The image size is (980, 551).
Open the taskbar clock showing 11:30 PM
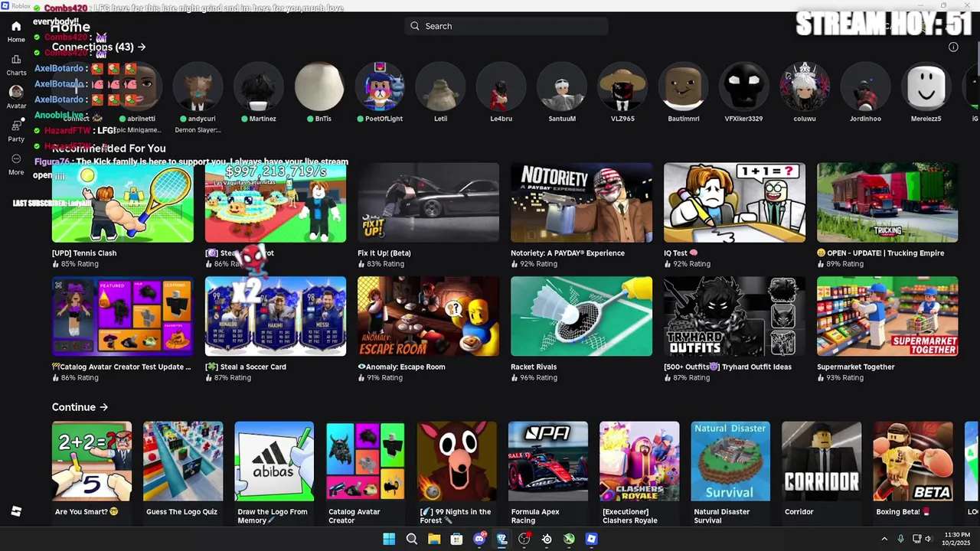[x=957, y=539]
